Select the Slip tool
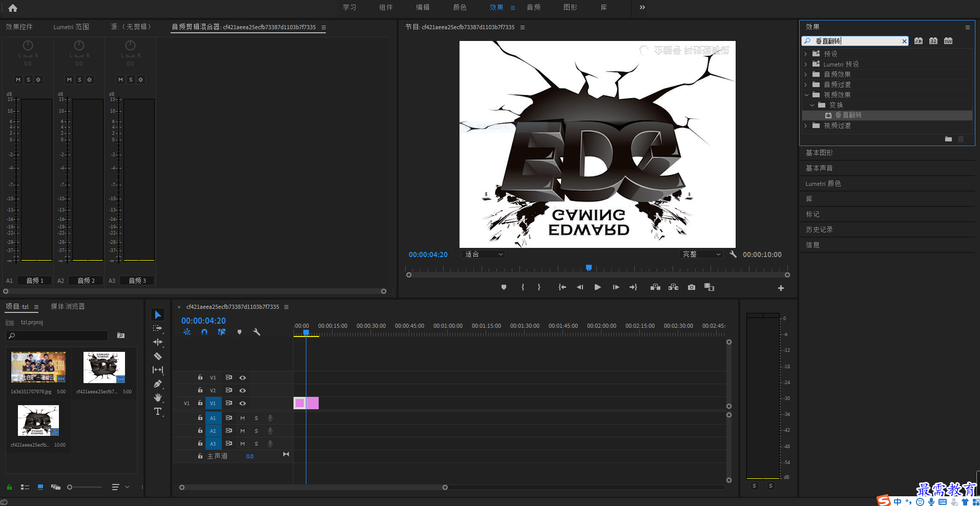The width and height of the screenshot is (980, 506). [x=158, y=370]
